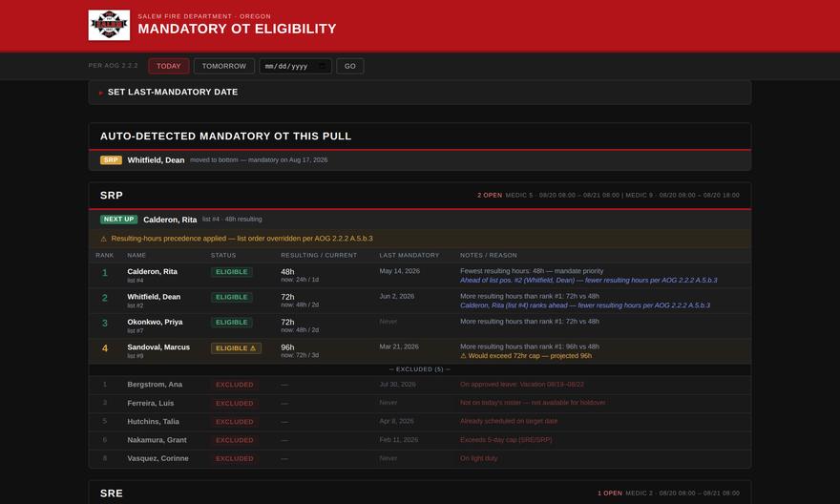The width and height of the screenshot is (840, 504).
Task: Click Ferreira, Luis in excluded list
Action: (151, 404)
